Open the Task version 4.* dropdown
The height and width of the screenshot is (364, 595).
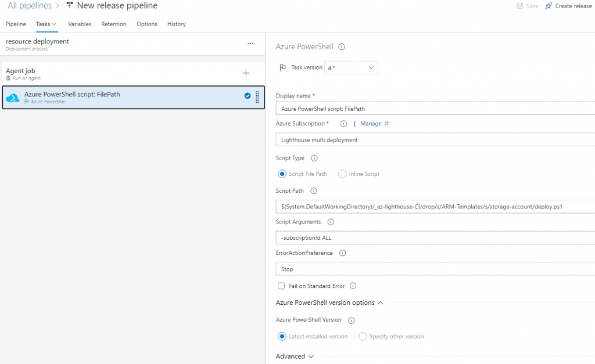351,67
